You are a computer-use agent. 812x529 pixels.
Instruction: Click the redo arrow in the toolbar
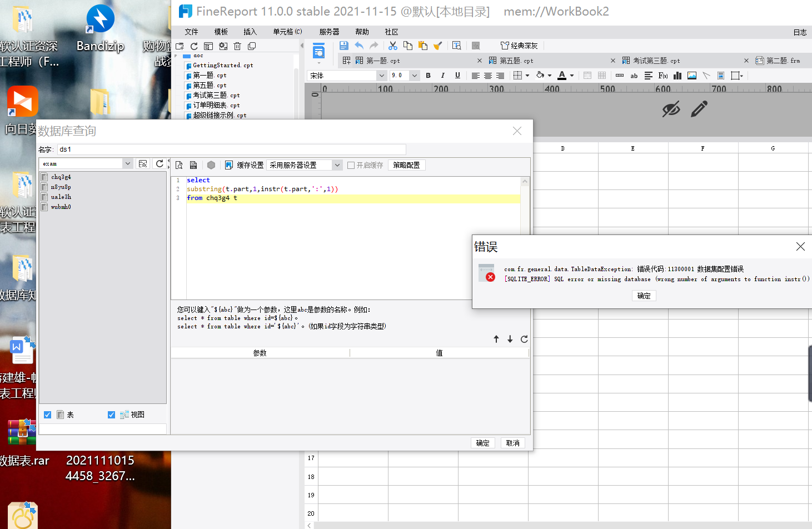pos(374,46)
